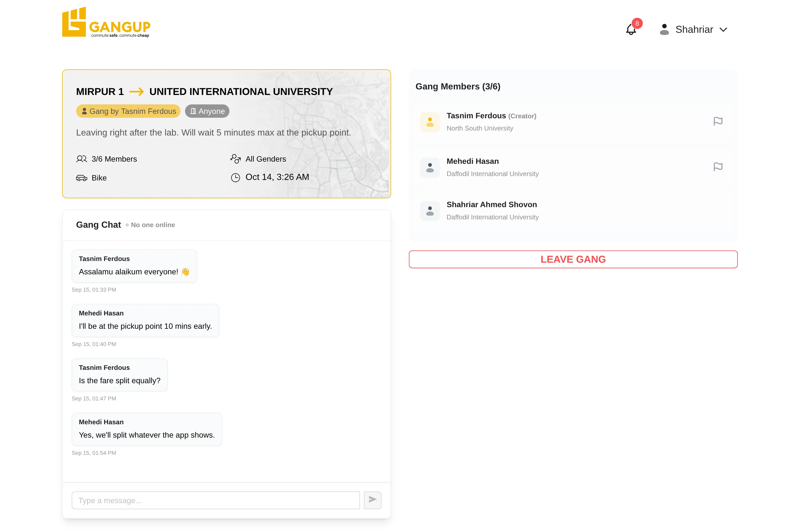The width and height of the screenshot is (800, 532).
Task: Click the Gang by Tasnim Ferdous tag
Action: point(128,111)
